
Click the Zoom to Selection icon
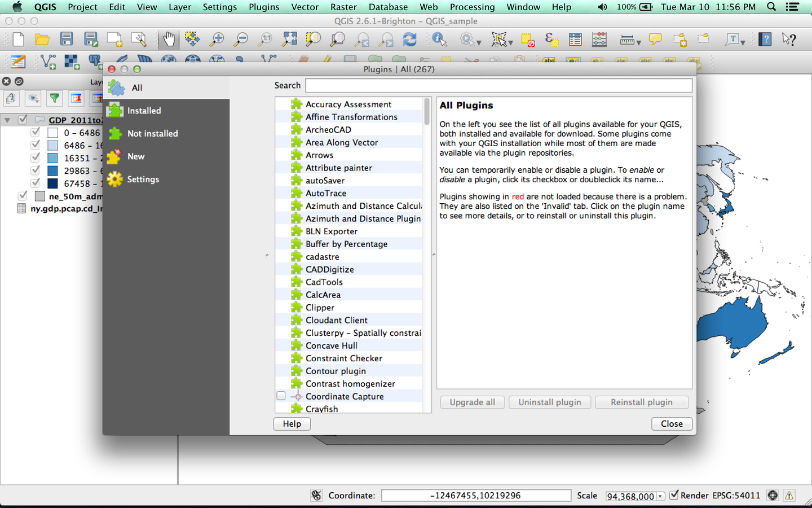coord(313,39)
